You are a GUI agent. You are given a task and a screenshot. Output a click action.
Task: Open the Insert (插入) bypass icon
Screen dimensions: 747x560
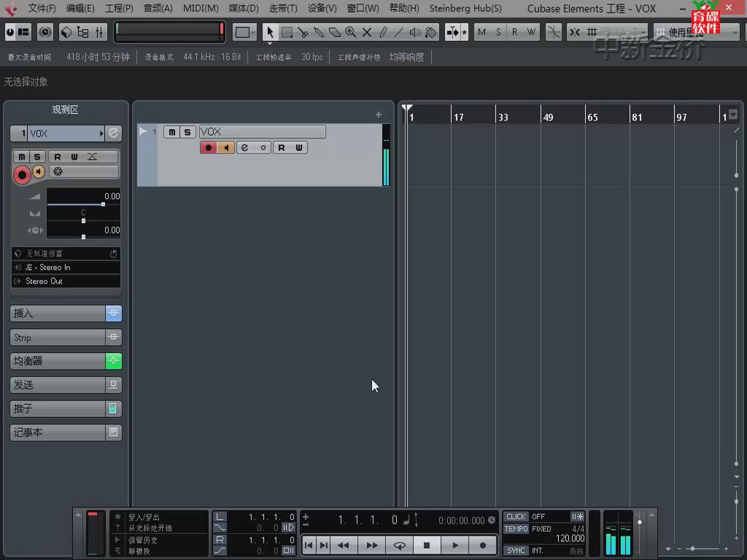[x=113, y=314]
